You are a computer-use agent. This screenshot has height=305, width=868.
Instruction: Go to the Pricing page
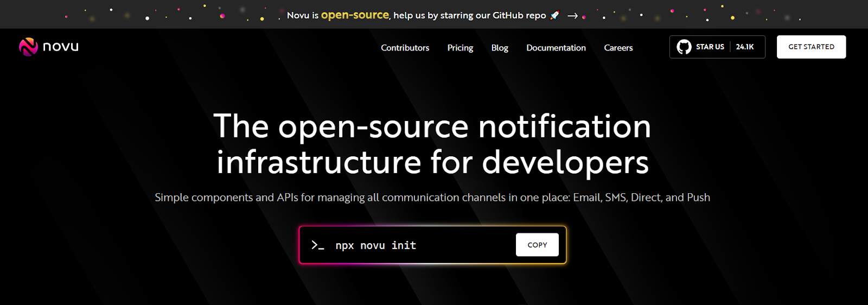[x=460, y=48]
